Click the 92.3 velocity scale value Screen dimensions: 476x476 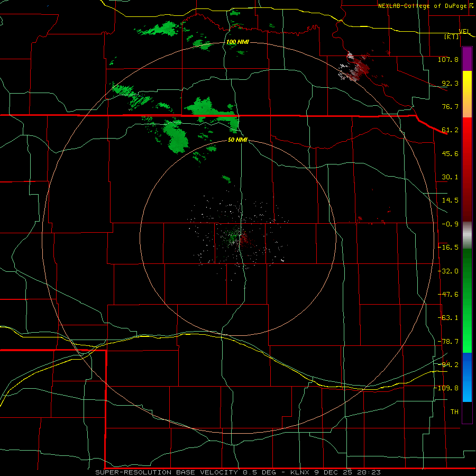[x=450, y=83]
